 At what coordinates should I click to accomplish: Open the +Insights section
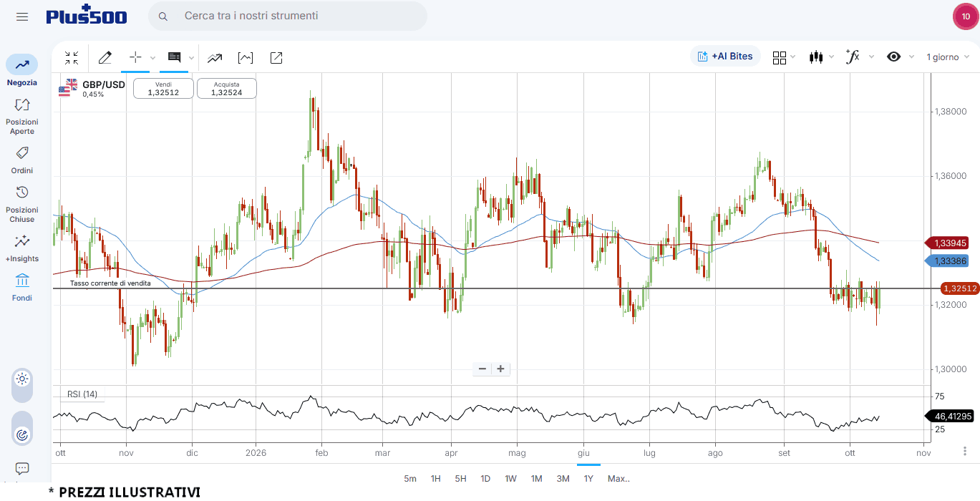(x=22, y=248)
